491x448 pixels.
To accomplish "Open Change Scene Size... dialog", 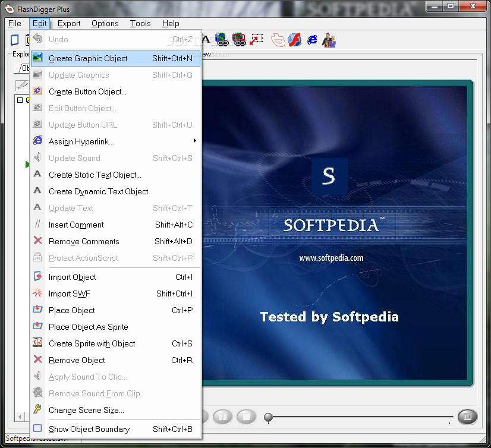I will click(x=115, y=410).
